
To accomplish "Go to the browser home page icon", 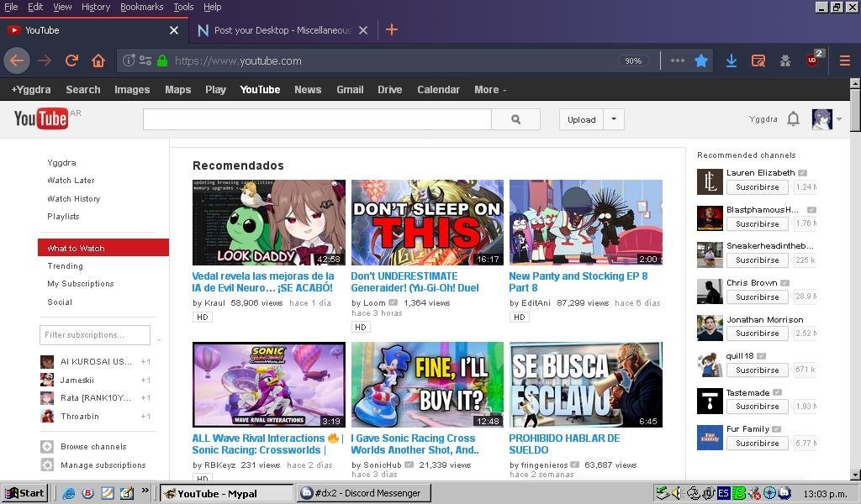I will [x=98, y=60].
